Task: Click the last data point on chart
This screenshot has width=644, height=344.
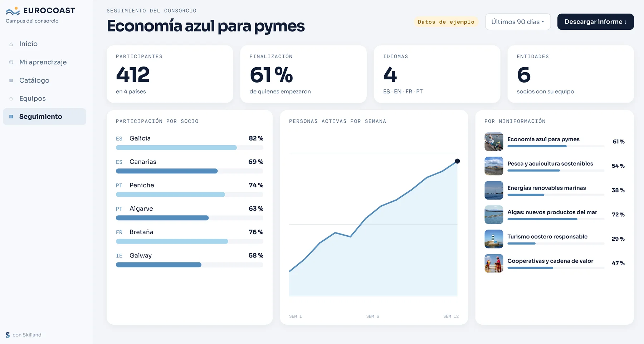Action: (457, 161)
